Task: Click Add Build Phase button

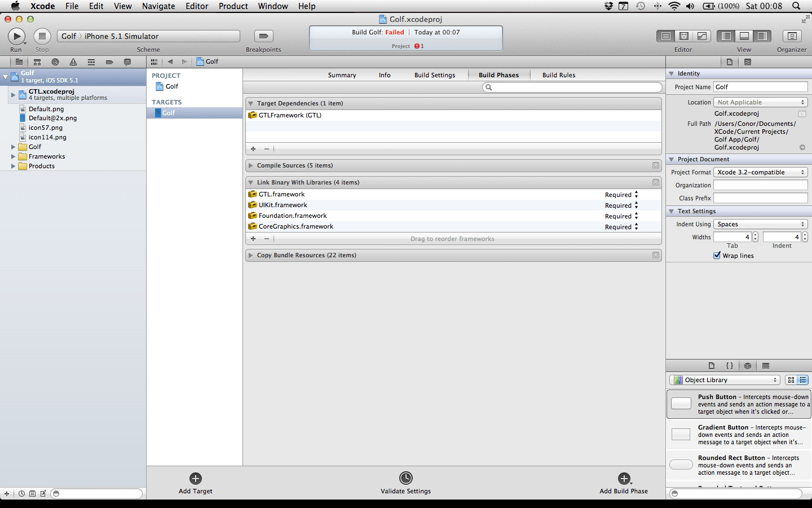Action: tap(624, 483)
